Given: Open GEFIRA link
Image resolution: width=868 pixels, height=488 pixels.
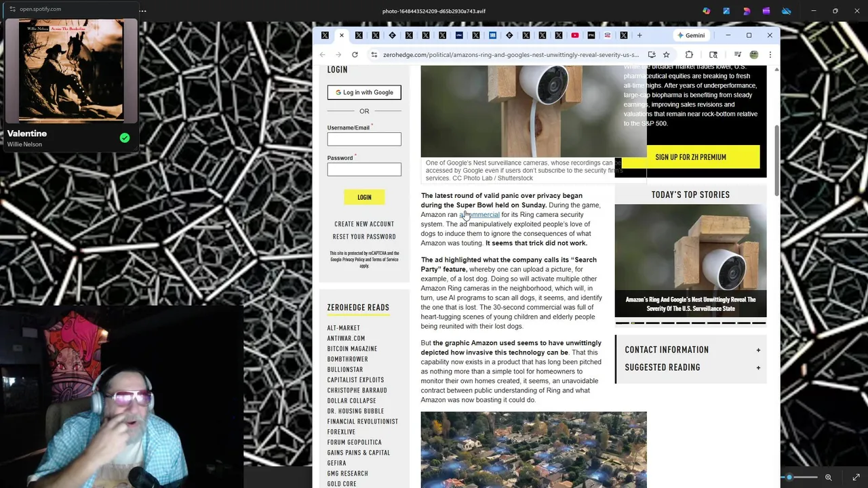Looking at the screenshot, I should click(x=336, y=464).
